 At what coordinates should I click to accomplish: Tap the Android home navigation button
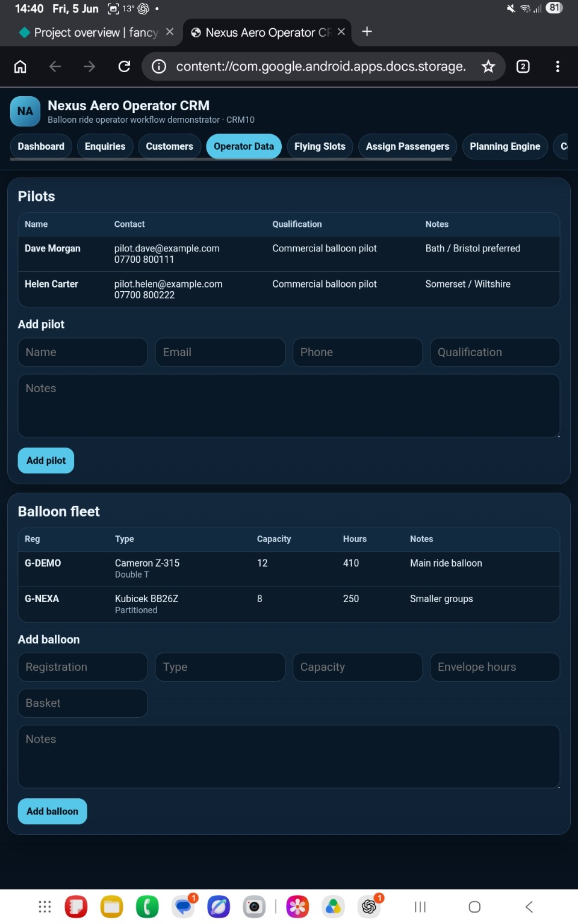(474, 907)
